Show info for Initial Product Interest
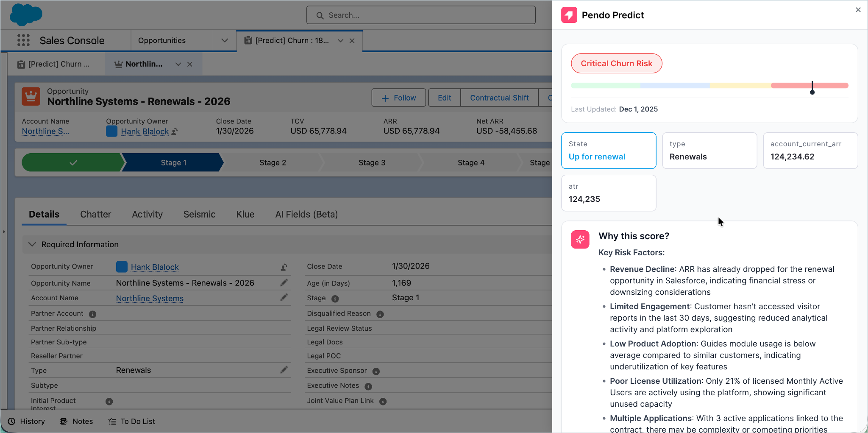The width and height of the screenshot is (868, 433). click(x=109, y=401)
